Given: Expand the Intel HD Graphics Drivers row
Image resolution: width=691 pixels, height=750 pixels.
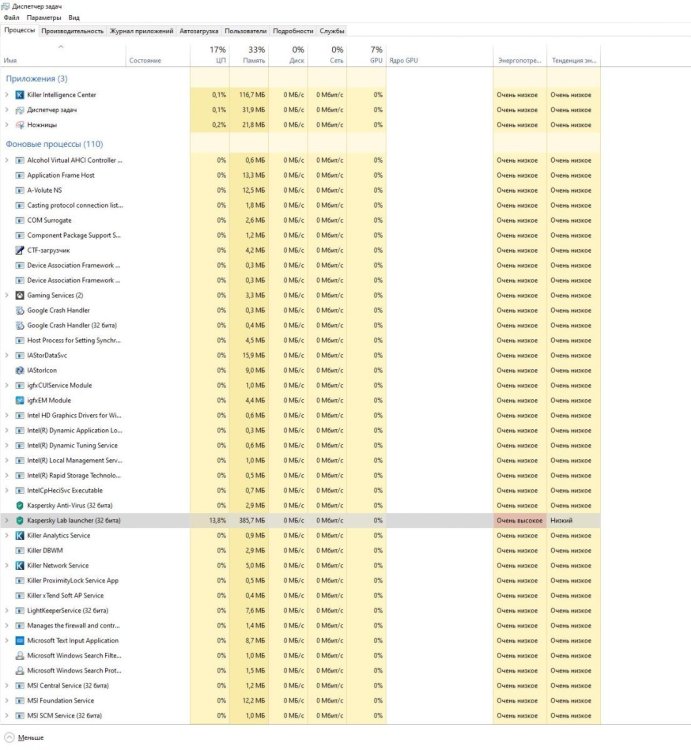Looking at the screenshot, I should tap(7, 415).
